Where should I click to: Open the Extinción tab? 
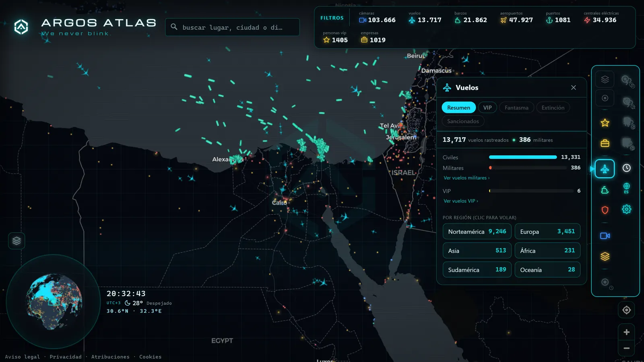[x=553, y=107]
